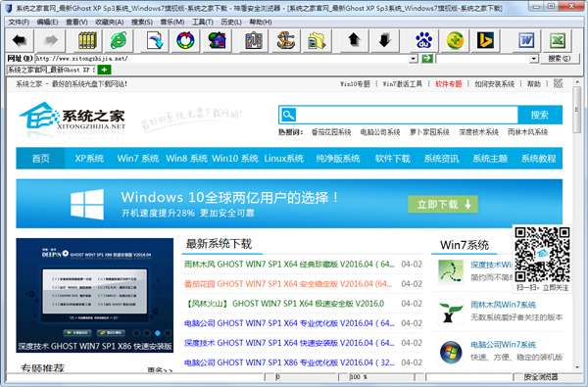Click the forward arrow toolbar icon
Screen dimensions: 588x387
tap(50, 40)
